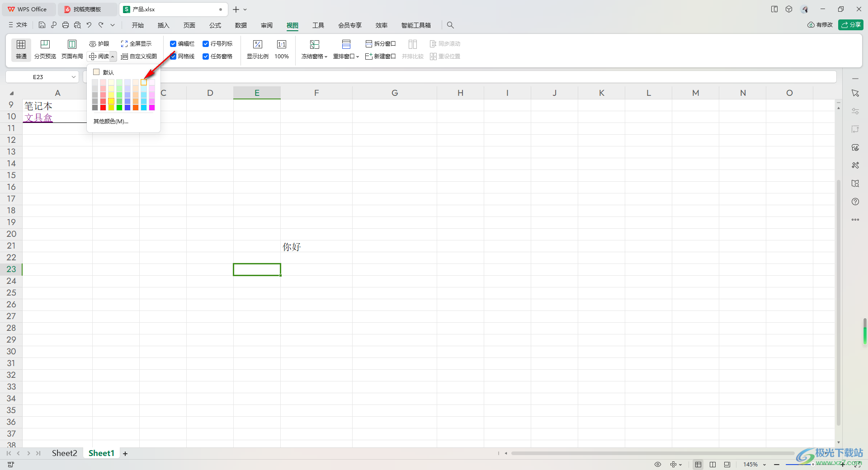Click the vertical scrollbar thumb
Image resolution: width=868 pixels, height=470 pixels.
click(x=839, y=303)
